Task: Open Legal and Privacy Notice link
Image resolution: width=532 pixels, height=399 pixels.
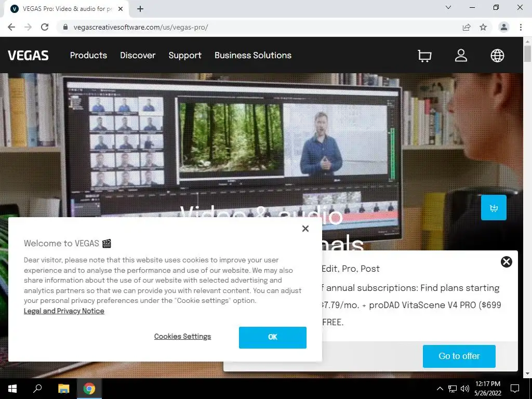Action: 64,311
